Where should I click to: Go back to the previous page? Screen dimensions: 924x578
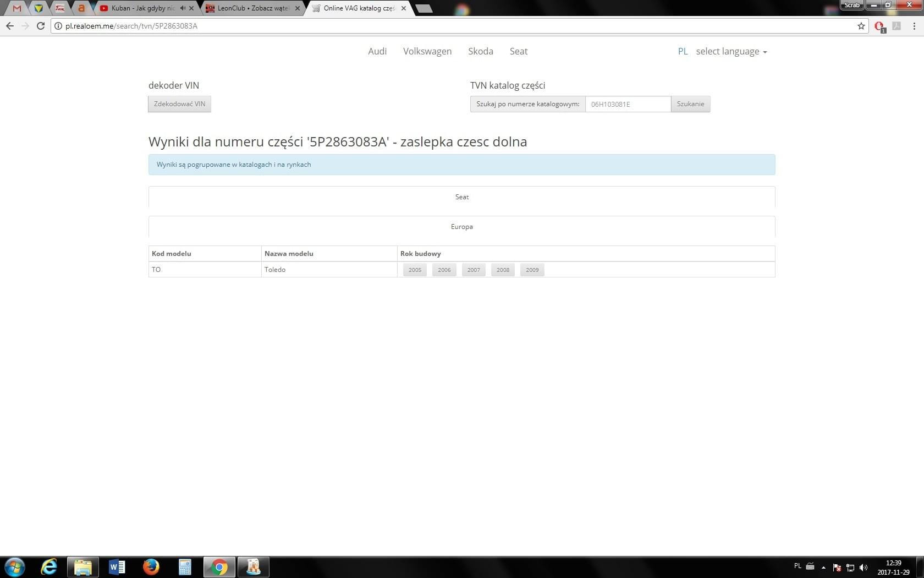10,26
